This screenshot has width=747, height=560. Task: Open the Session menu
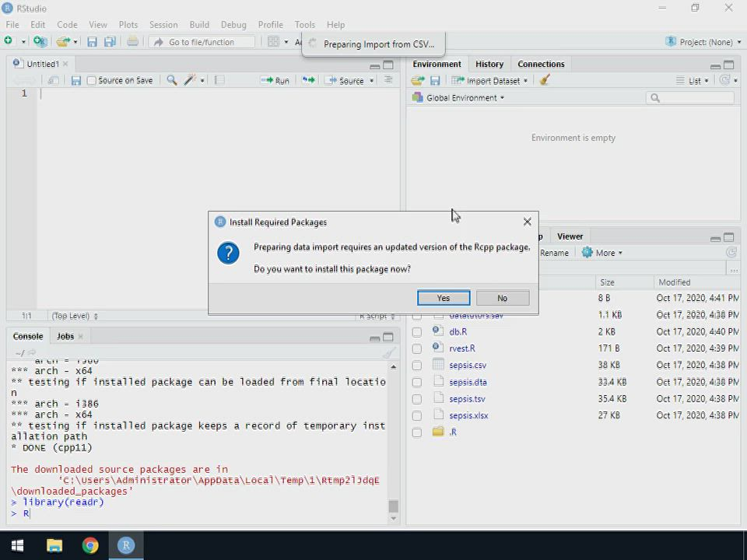tap(163, 24)
